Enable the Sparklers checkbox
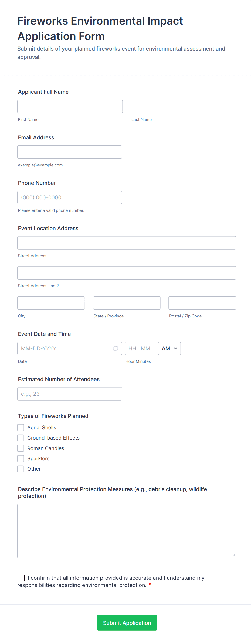The width and height of the screenshot is (251, 644). click(21, 459)
